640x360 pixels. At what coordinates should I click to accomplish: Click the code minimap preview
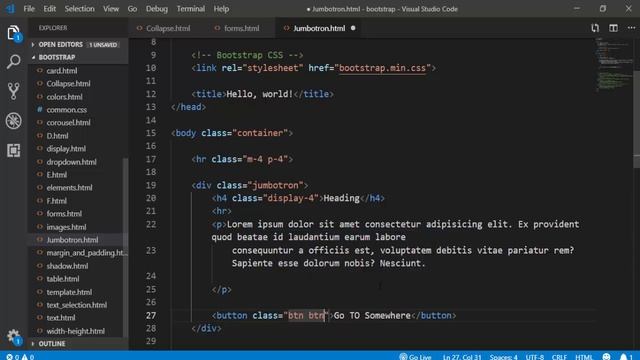coord(614,65)
